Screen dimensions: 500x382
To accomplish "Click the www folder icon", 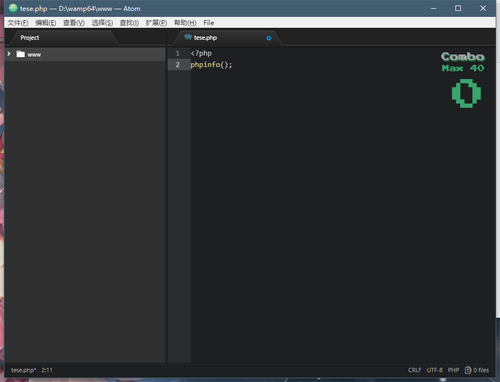I will (21, 54).
